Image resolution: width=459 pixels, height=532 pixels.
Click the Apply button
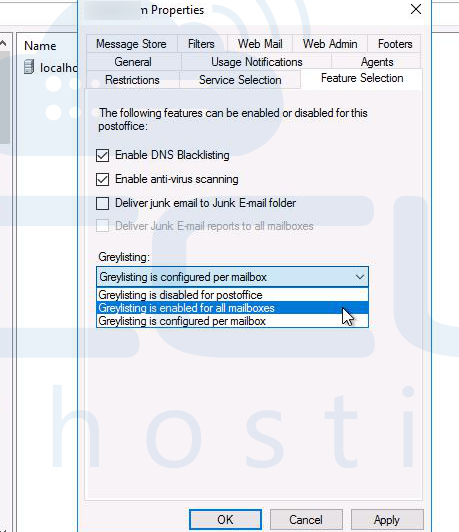387,519
